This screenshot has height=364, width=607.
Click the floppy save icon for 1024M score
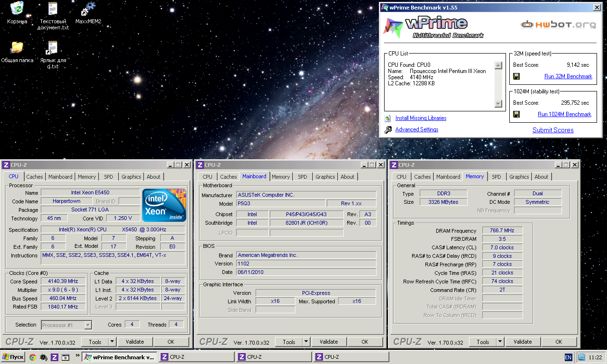tap(516, 114)
